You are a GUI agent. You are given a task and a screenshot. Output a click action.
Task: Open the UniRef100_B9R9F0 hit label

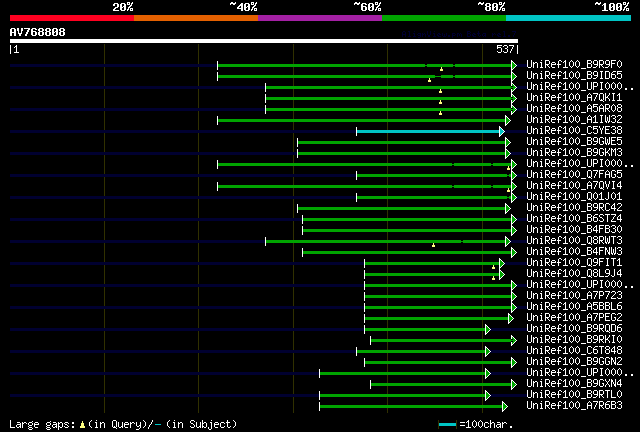574,65
